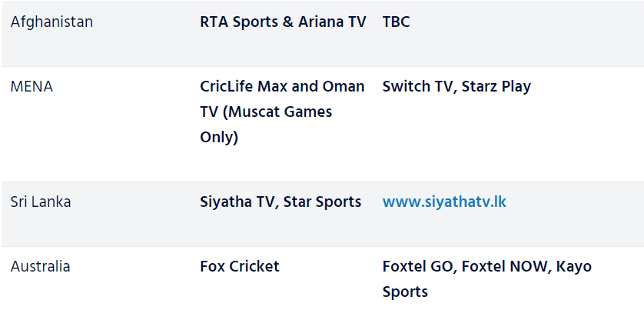Click the Sri Lanka region cell
Viewport: 644px width, 310px height.
pos(41,202)
